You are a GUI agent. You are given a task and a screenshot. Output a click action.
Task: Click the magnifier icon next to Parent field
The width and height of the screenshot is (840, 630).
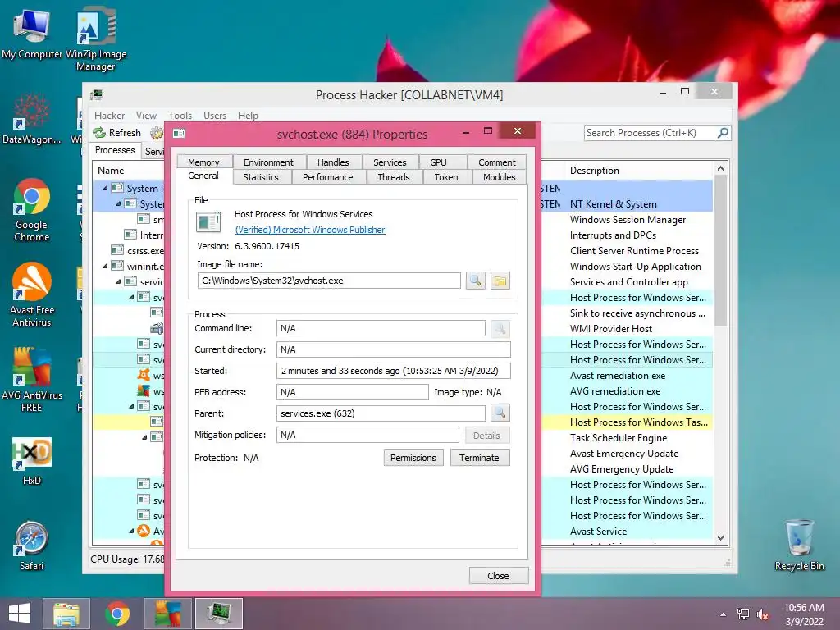500,413
